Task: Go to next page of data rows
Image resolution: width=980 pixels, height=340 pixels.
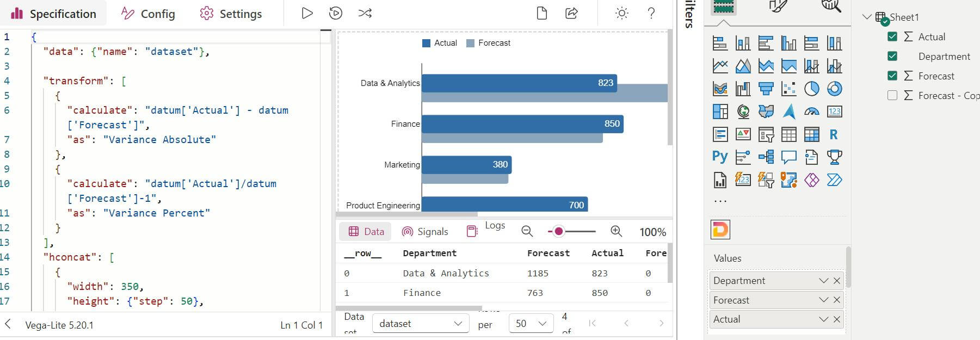Action: pyautogui.click(x=661, y=323)
